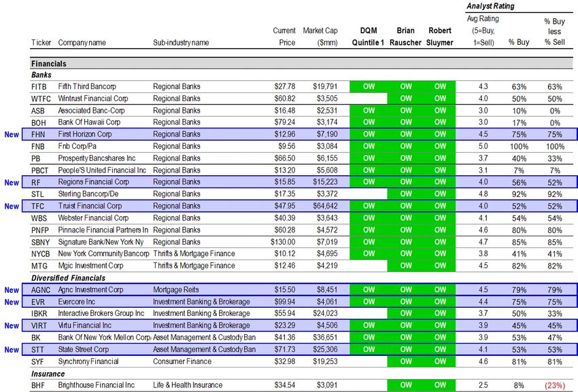
Task: Select State Street Corp company name
Action: tap(84, 349)
